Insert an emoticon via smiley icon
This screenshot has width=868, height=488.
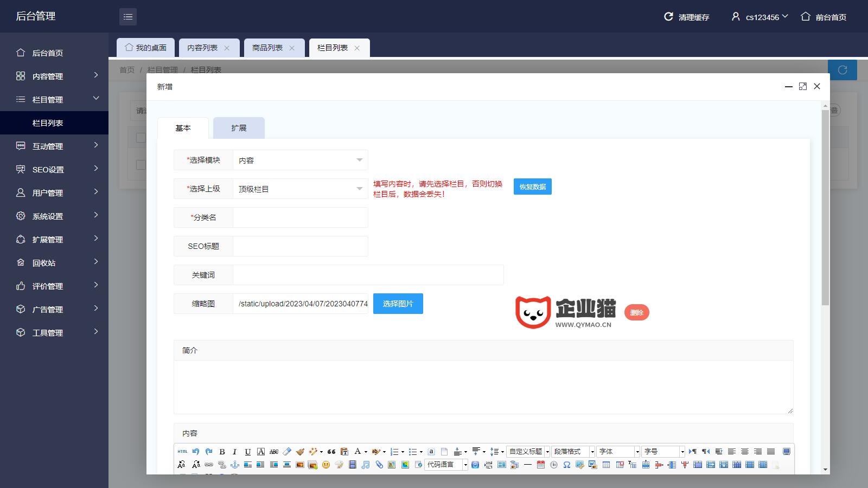pyautogui.click(x=326, y=465)
